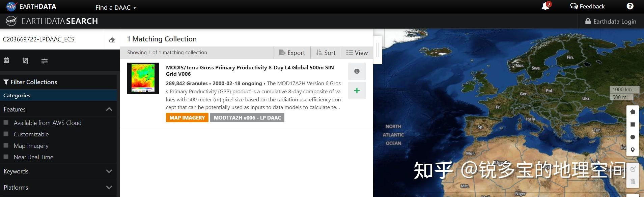Select the circle drawing tool on map
This screenshot has height=197, width=644.
[633, 137]
